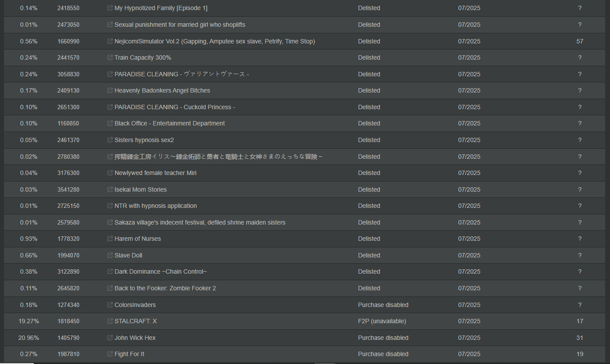Click external link icon beside STALCRAFT: X
Screen dimensions: 610x364
click(x=110, y=321)
